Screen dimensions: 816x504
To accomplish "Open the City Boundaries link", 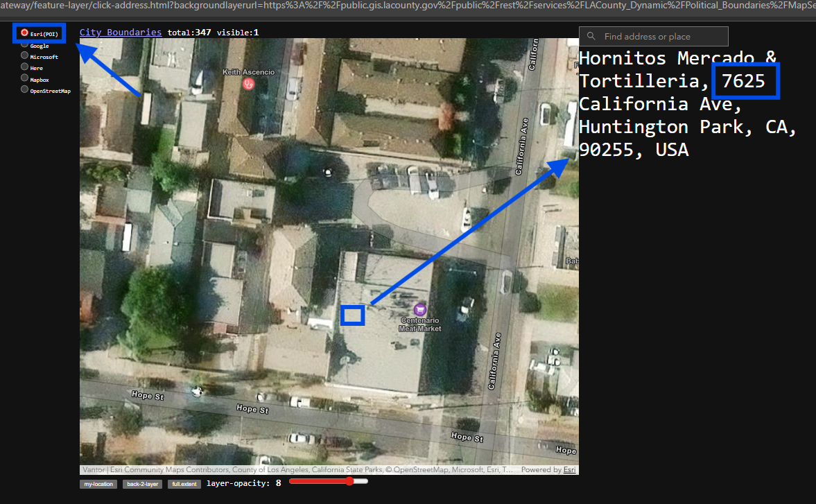I will point(121,33).
